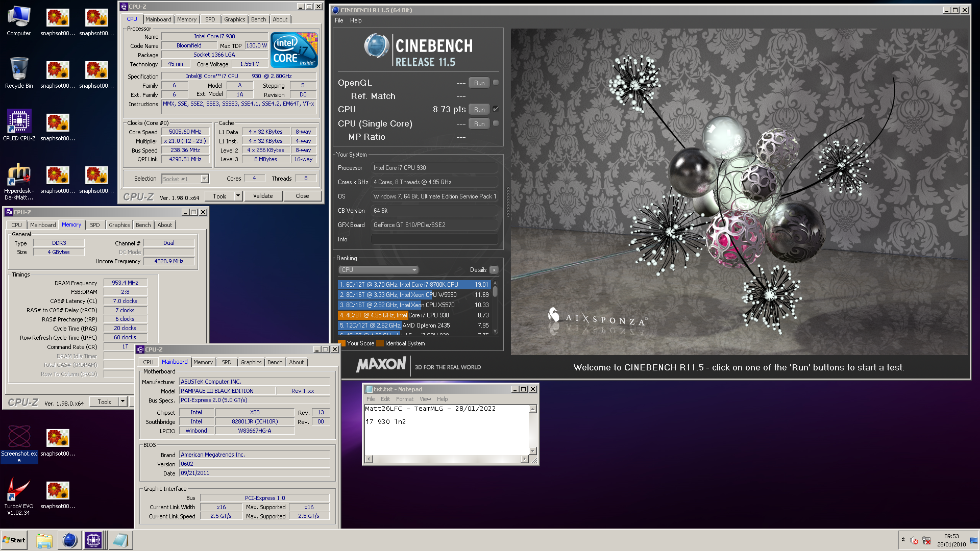
Task: Click the Cinebench Info input field
Action: (x=434, y=239)
